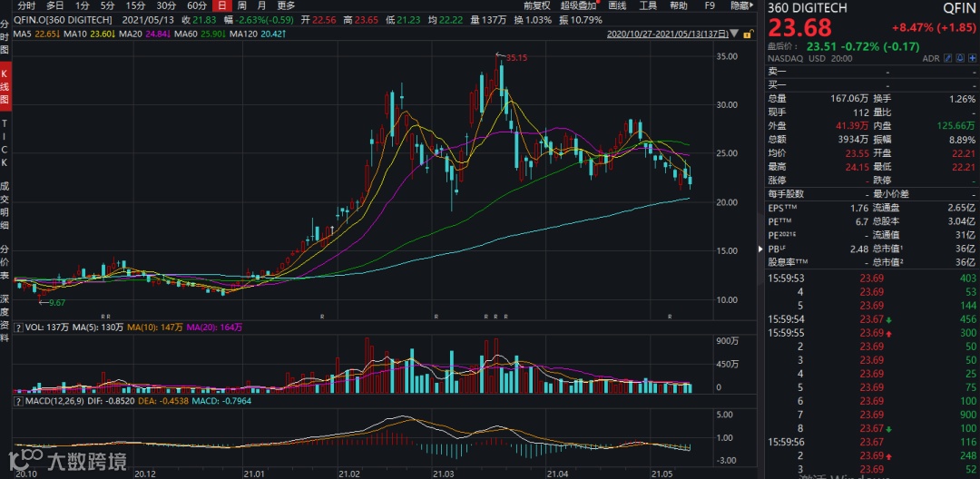
Task: Open the 更多 periods dropdown
Action: [286, 6]
